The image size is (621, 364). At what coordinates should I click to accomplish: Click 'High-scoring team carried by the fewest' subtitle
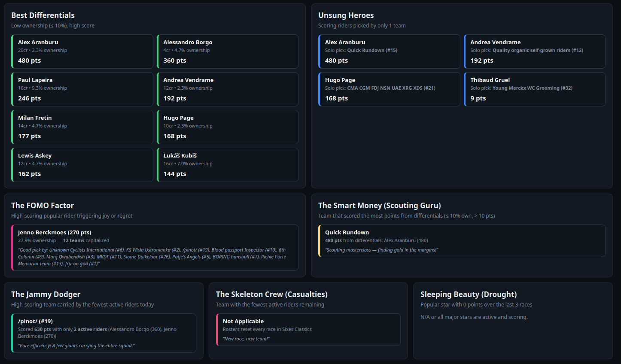(x=82, y=305)
